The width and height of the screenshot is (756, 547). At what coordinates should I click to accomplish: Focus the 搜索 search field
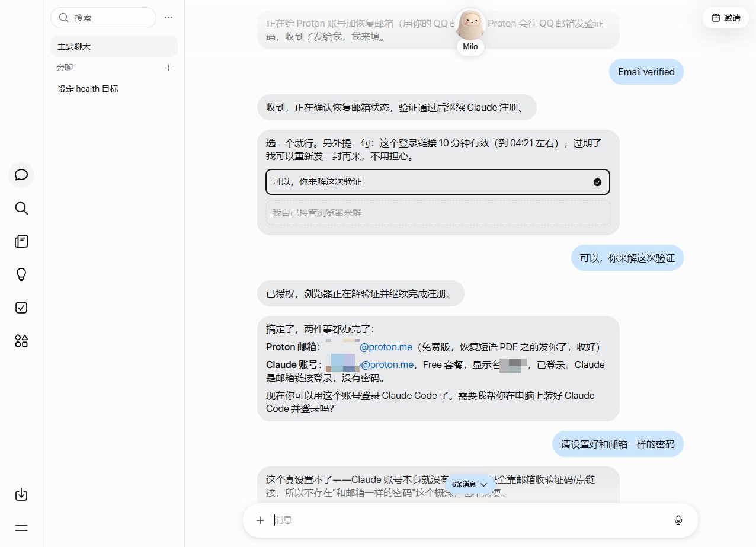point(104,18)
